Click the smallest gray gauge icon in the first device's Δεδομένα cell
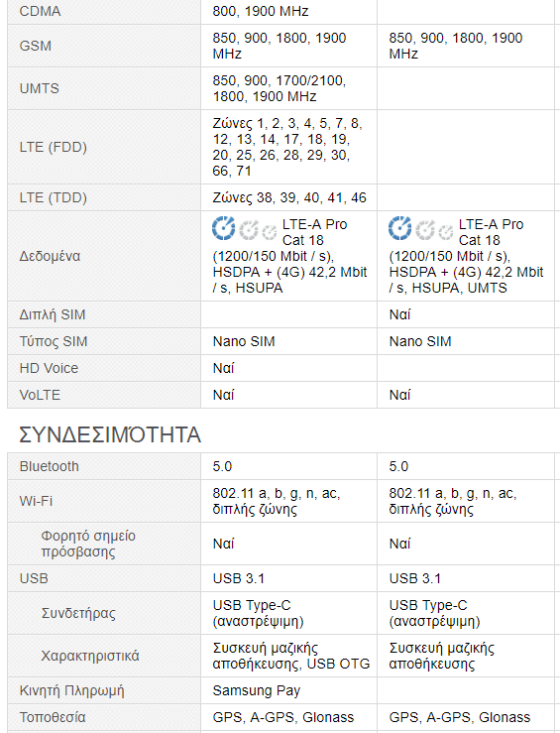Viewport: 560px width, 733px height. [x=269, y=231]
